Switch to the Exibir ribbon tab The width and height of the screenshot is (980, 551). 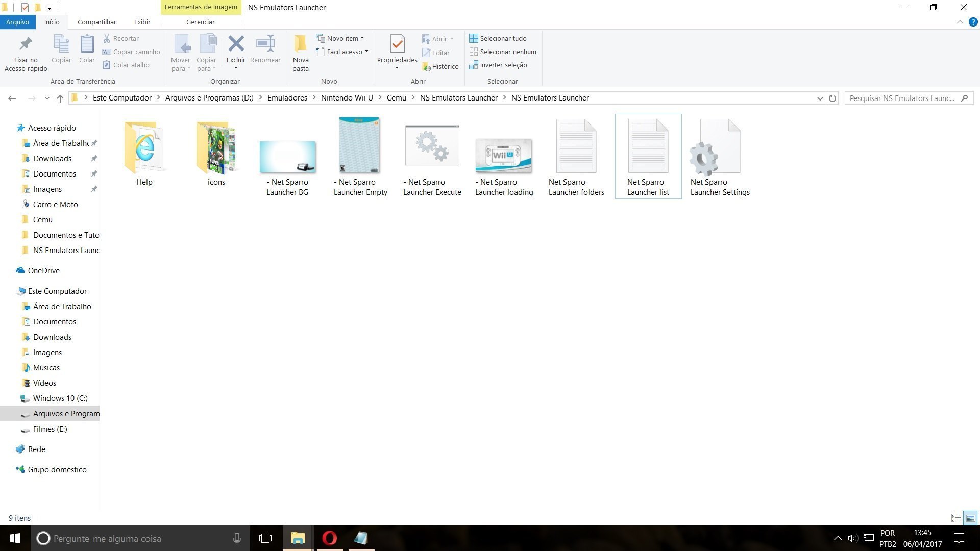[142, 22]
